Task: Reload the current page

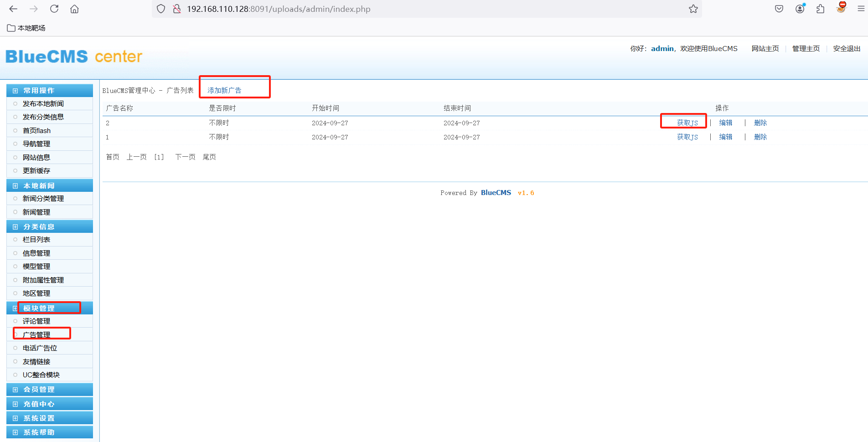Action: tap(54, 9)
